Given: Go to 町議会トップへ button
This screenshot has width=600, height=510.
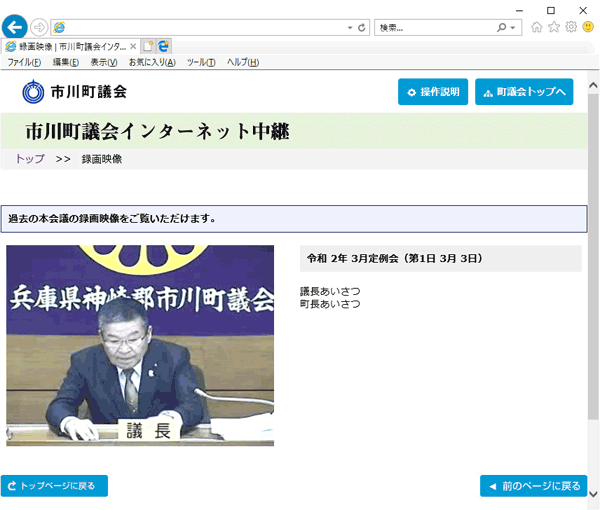Looking at the screenshot, I should [524, 92].
